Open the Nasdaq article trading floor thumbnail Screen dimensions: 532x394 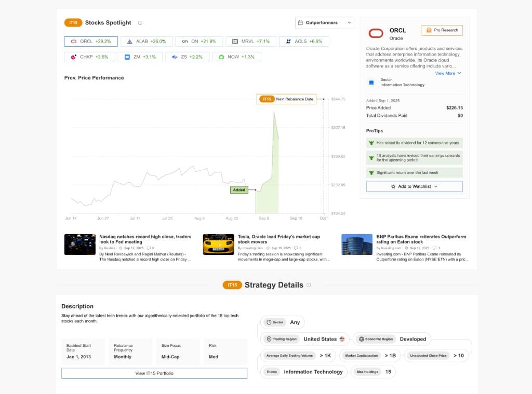point(79,244)
